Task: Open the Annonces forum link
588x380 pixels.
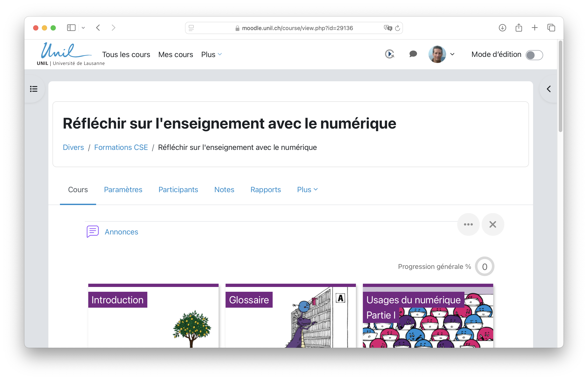Action: coord(121,232)
